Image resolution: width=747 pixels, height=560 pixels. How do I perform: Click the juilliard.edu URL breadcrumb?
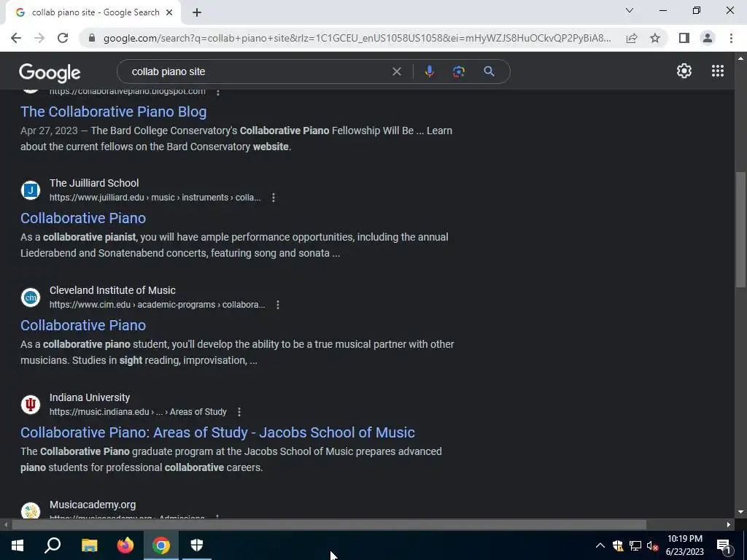155,198
